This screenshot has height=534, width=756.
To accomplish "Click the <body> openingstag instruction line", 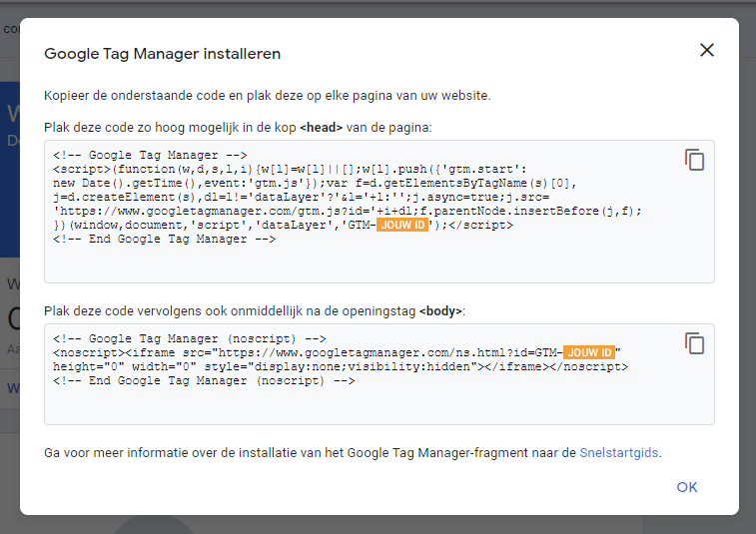I will coord(255,311).
